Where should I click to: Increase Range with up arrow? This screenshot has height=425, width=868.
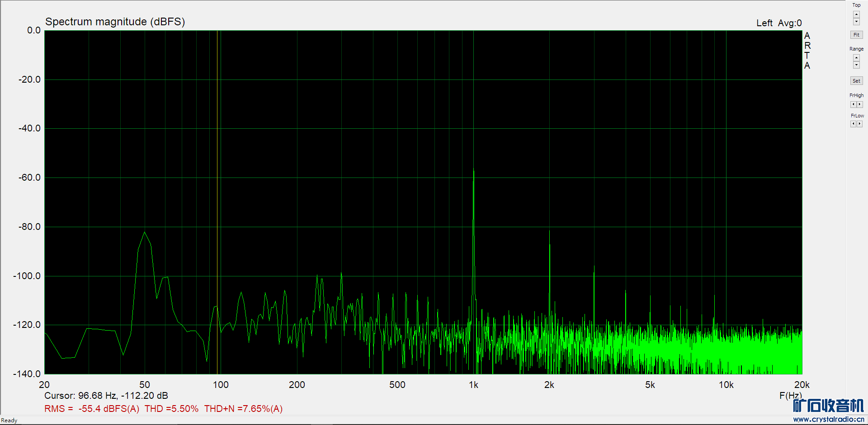click(856, 58)
